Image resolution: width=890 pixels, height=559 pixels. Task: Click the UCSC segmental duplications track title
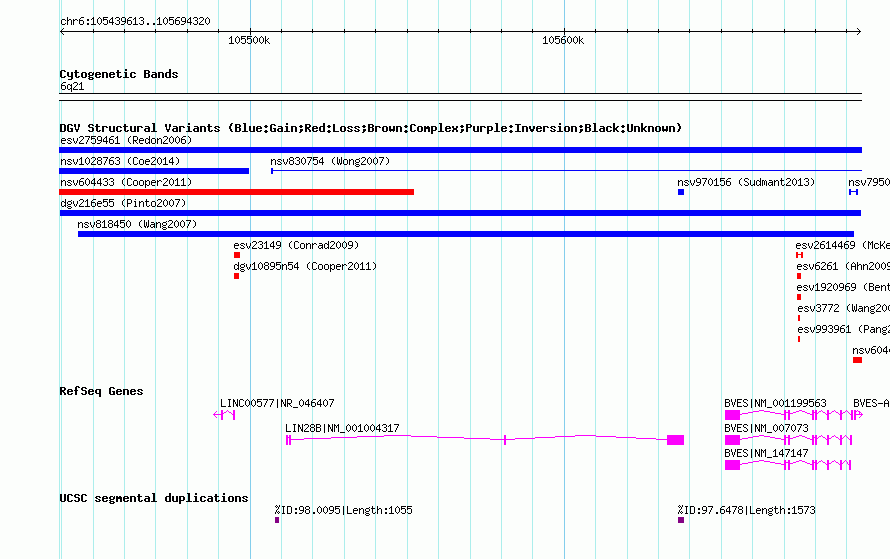click(x=154, y=498)
